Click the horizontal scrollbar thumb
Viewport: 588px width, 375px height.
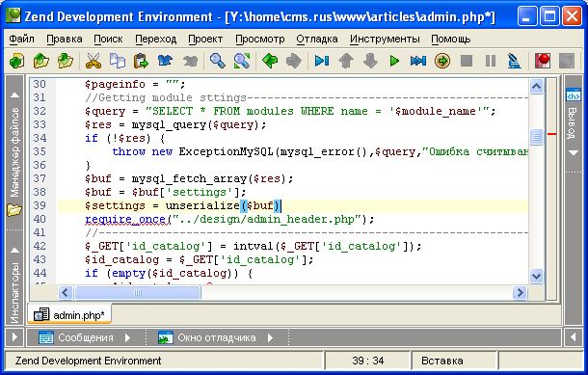click(138, 292)
